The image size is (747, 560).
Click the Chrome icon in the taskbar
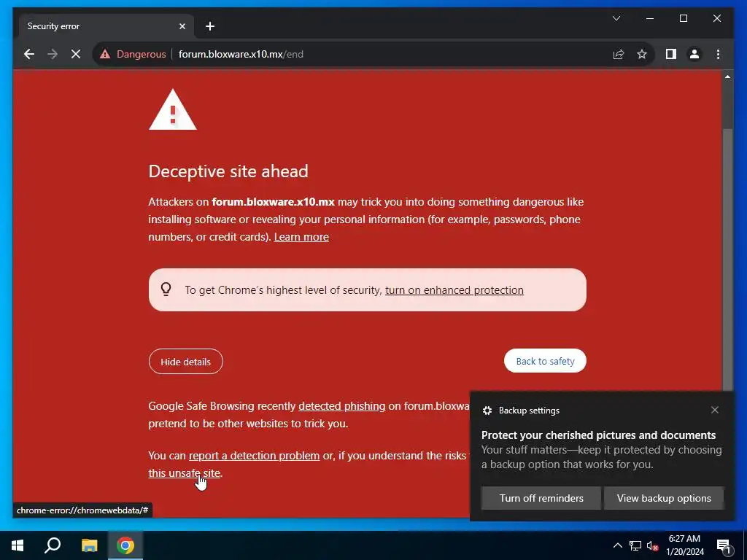pos(125,545)
